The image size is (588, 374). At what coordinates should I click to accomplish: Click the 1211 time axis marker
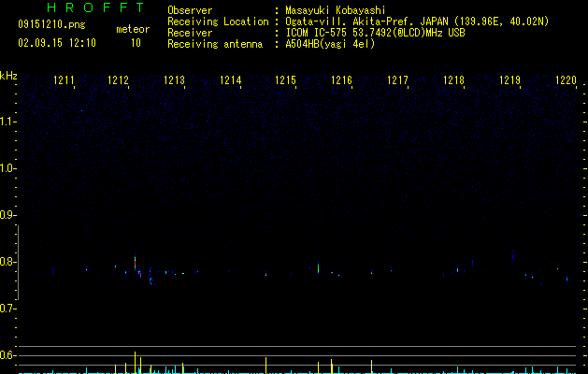point(64,80)
